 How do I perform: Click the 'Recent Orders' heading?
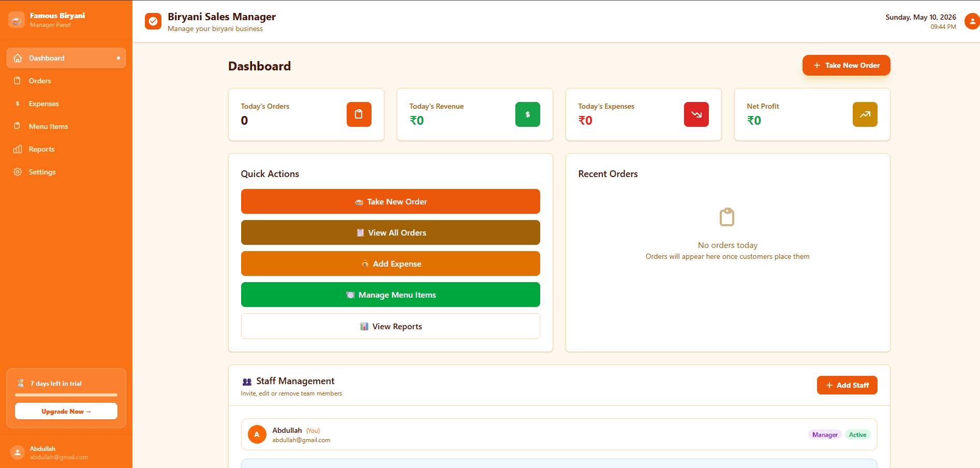[x=608, y=174]
